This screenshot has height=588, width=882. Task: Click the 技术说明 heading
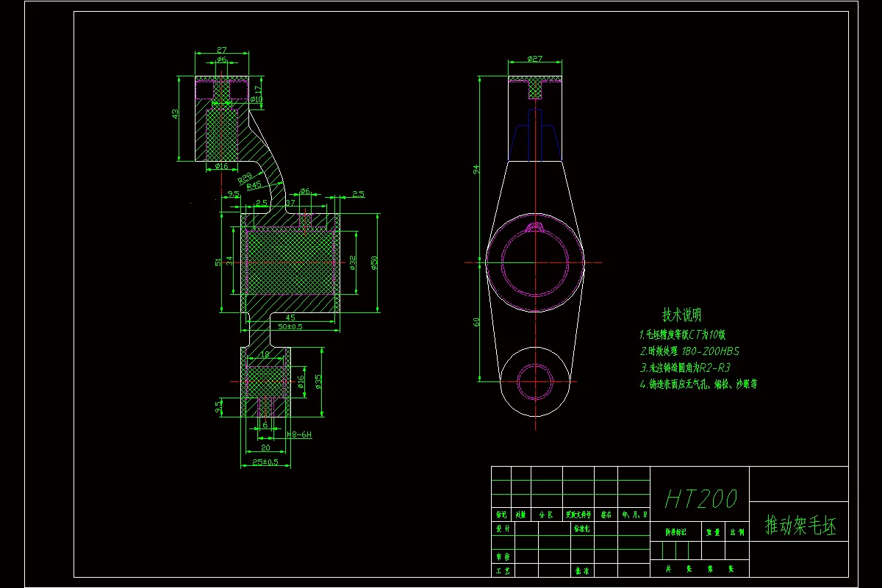[x=681, y=315]
